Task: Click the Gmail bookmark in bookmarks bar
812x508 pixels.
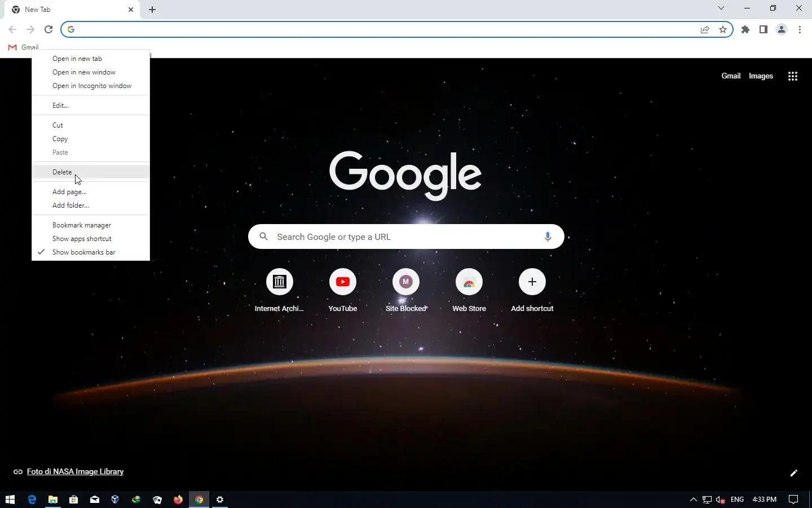Action: (24, 47)
